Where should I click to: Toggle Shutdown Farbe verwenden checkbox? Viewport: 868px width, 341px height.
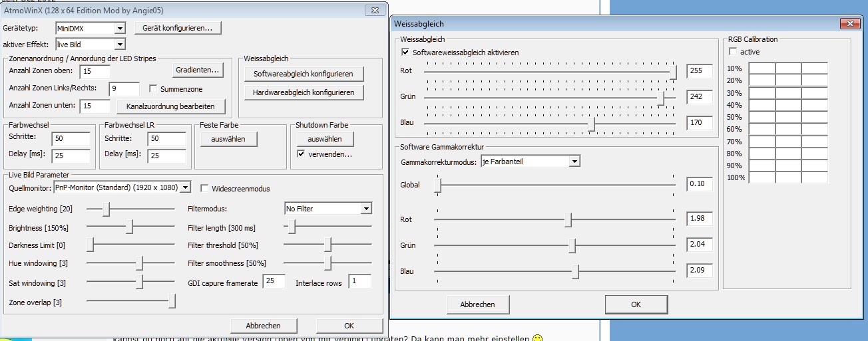click(301, 154)
